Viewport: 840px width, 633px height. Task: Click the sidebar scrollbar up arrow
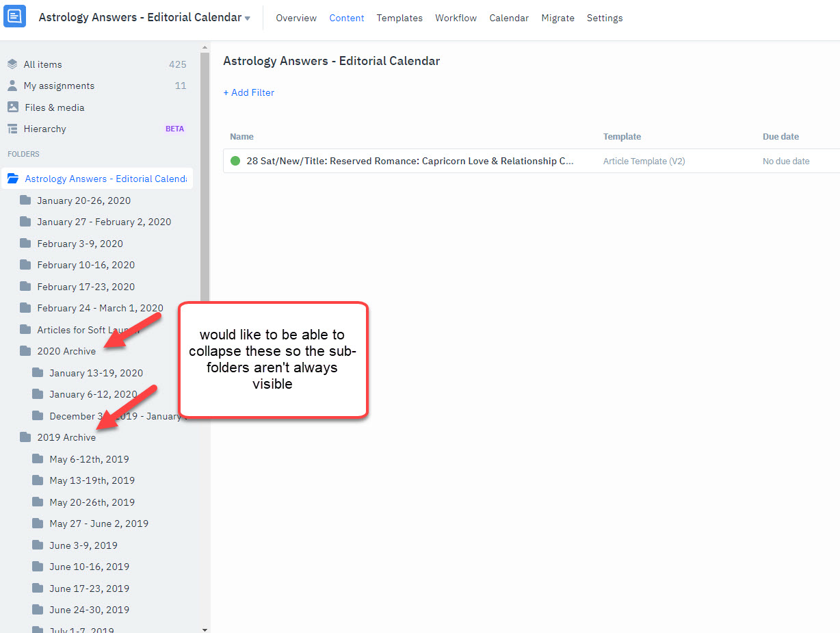coord(205,47)
